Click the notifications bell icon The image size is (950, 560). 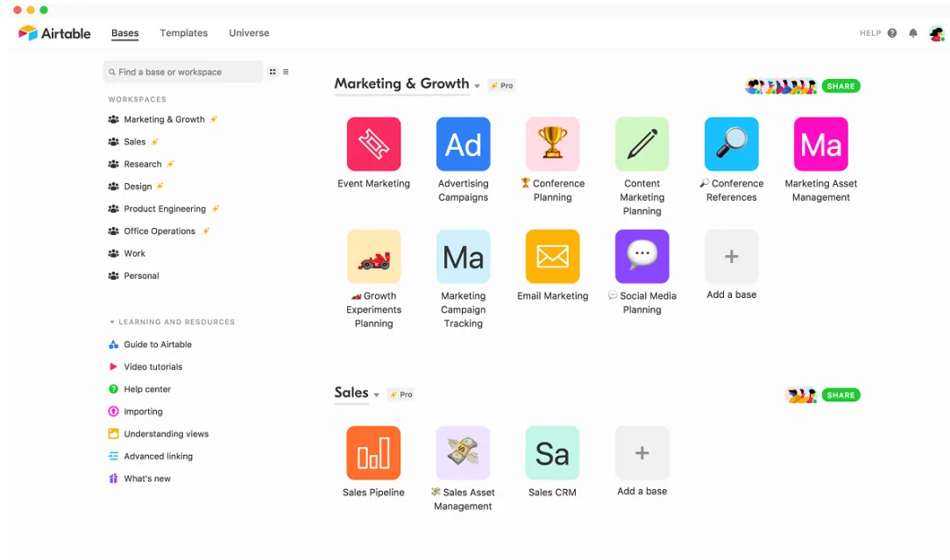913,33
